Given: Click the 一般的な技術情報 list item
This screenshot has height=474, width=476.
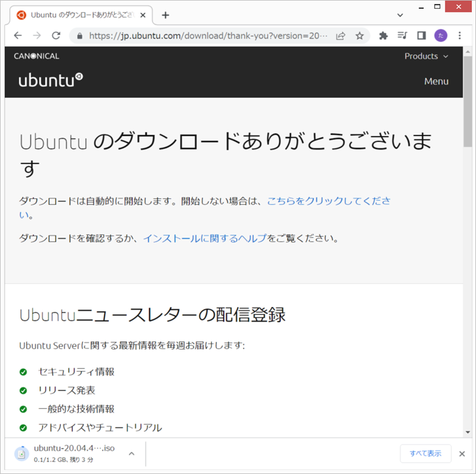Looking at the screenshot, I should 76,409.
